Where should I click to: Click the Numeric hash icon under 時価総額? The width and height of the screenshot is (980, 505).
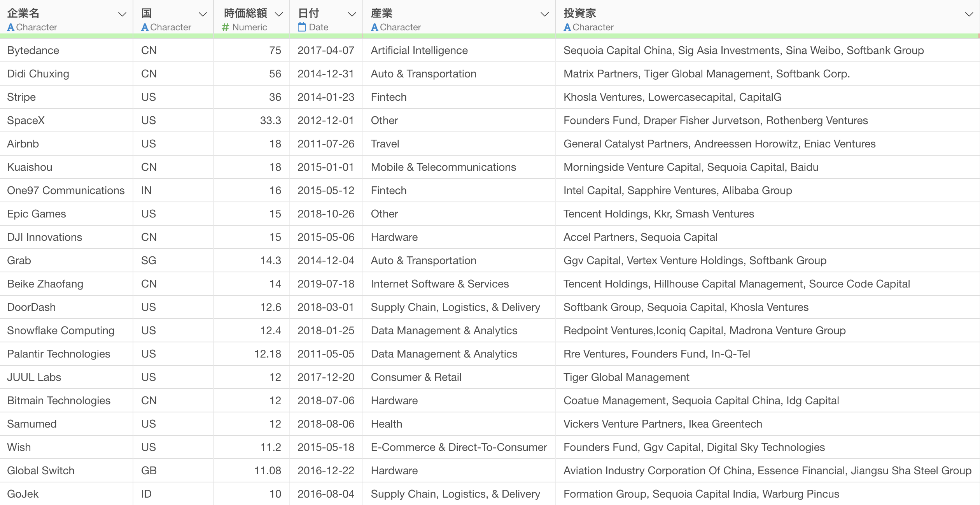225,27
